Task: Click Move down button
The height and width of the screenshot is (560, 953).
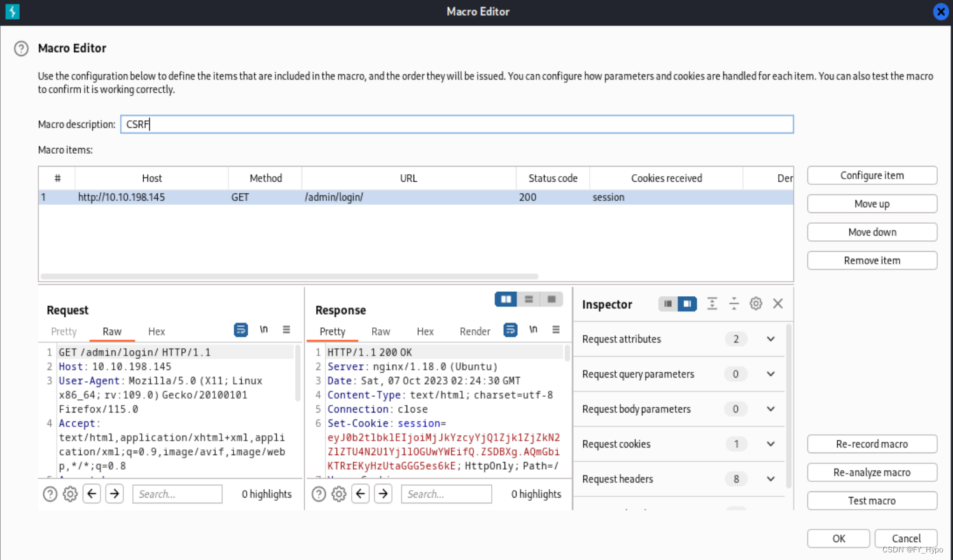Action: 872,232
